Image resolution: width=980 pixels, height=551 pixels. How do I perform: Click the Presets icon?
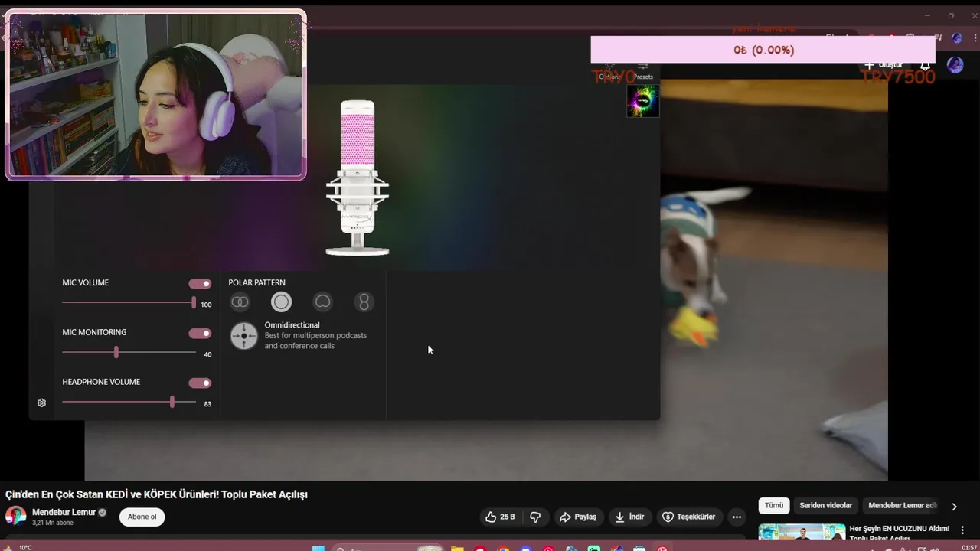[643, 71]
